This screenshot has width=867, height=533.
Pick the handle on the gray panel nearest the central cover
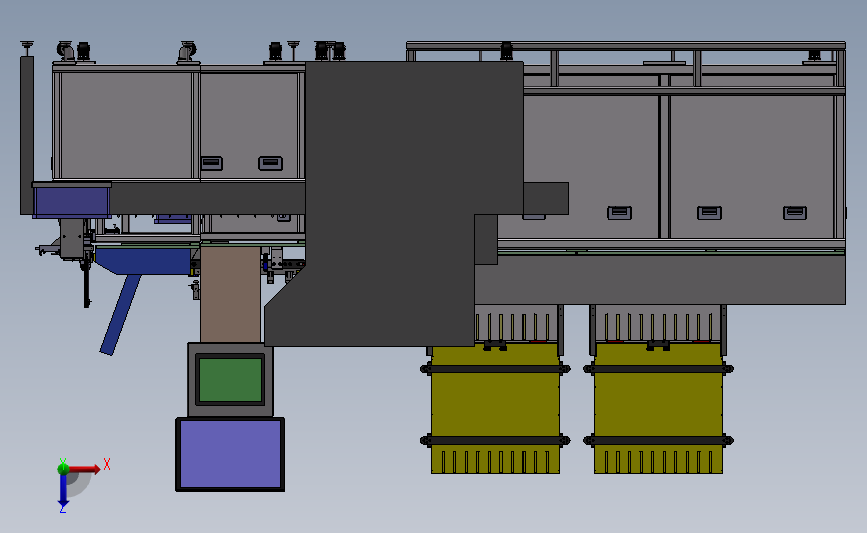619,213
